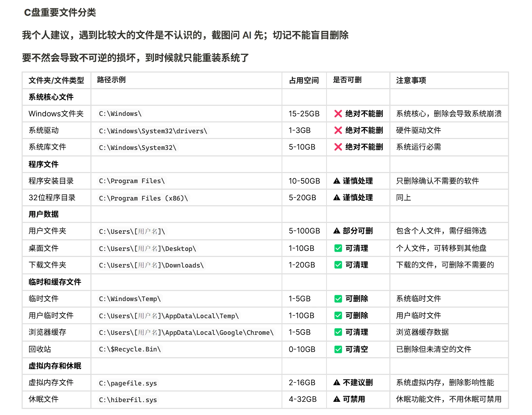Viewport: 532px width, 415px height.
Task: Click the 5-100GB size cell
Action: click(304, 231)
